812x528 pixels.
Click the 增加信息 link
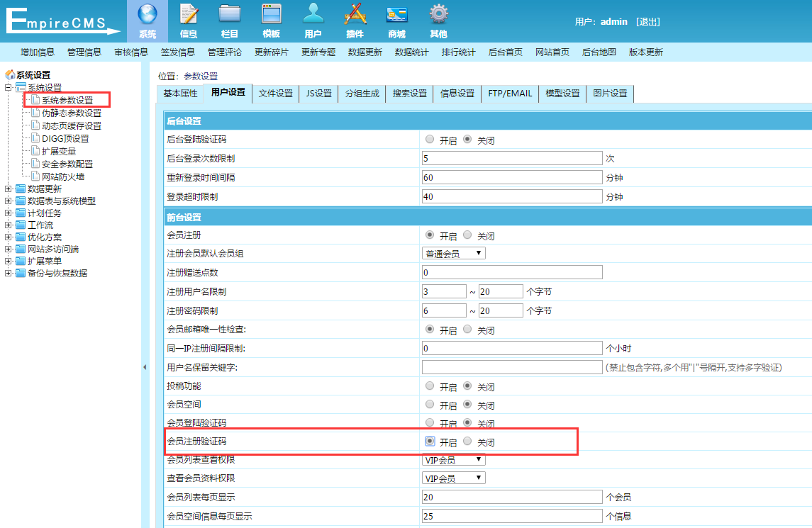[38, 52]
